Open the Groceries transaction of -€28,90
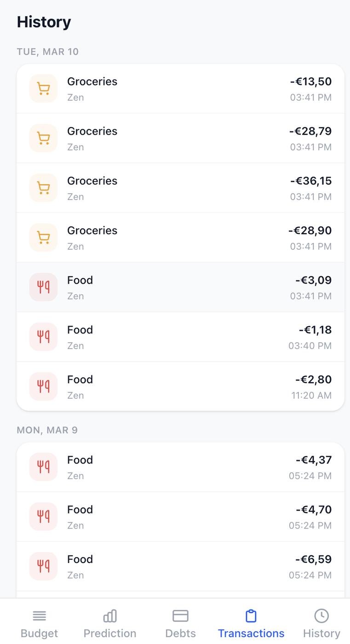 180,237
